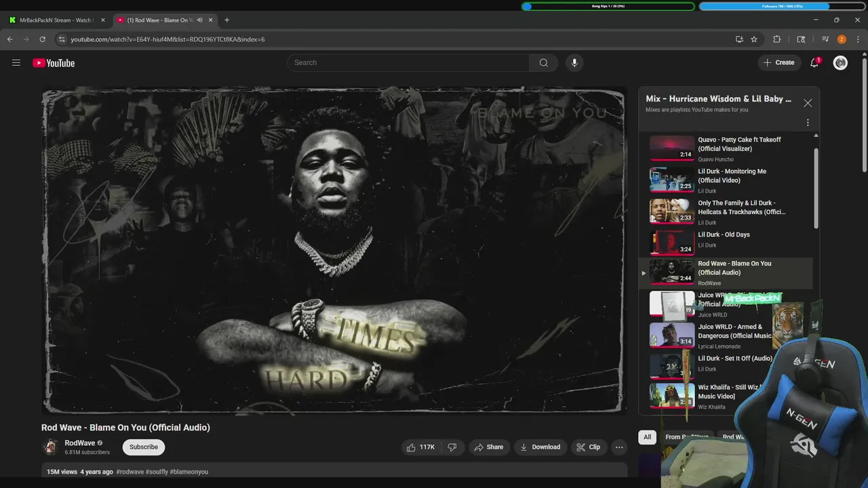Click the '15M views' text
The width and height of the screenshot is (868, 488).
coord(62,472)
